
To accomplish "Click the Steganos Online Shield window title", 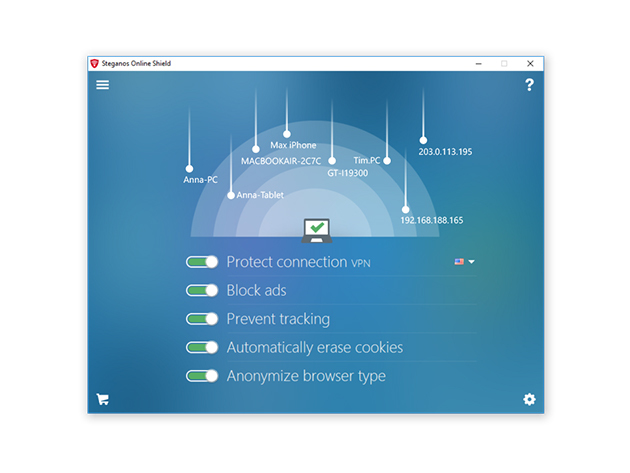I will point(136,63).
